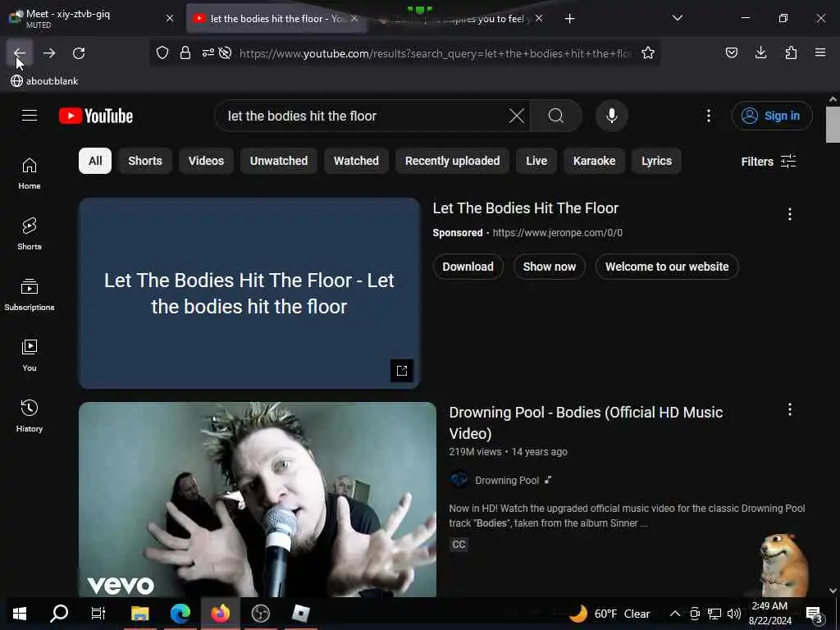Viewport: 840px width, 630px height.
Task: Open the tracking protection shield icon
Action: click(x=162, y=53)
